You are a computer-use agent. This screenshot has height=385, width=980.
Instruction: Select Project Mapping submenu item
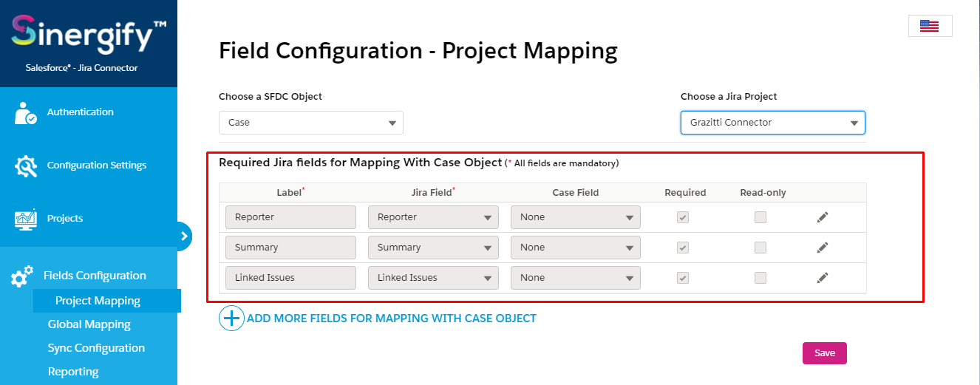[98, 301]
